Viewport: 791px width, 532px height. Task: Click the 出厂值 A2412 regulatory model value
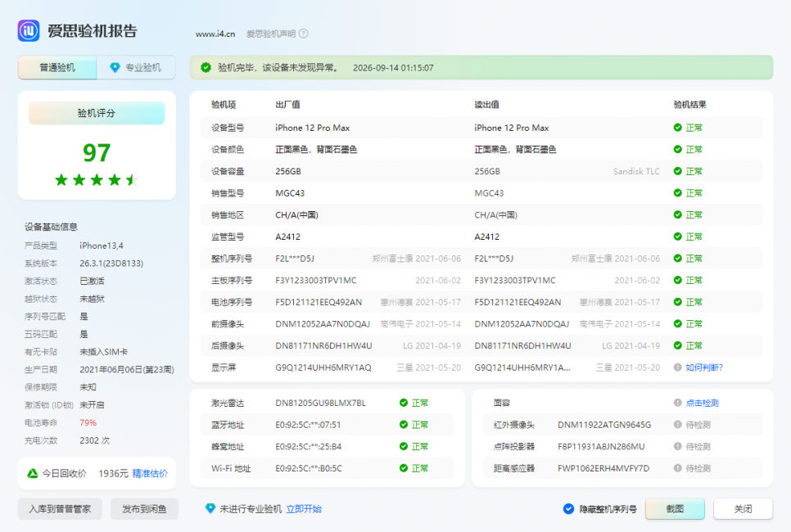coord(287,237)
